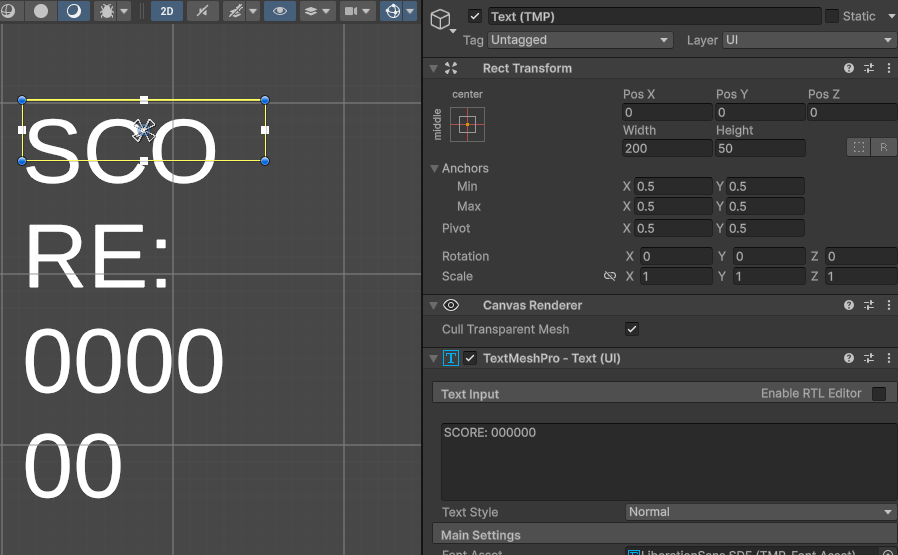Open the anchor presets center-middle box
The width and height of the screenshot is (898, 555).
point(467,124)
